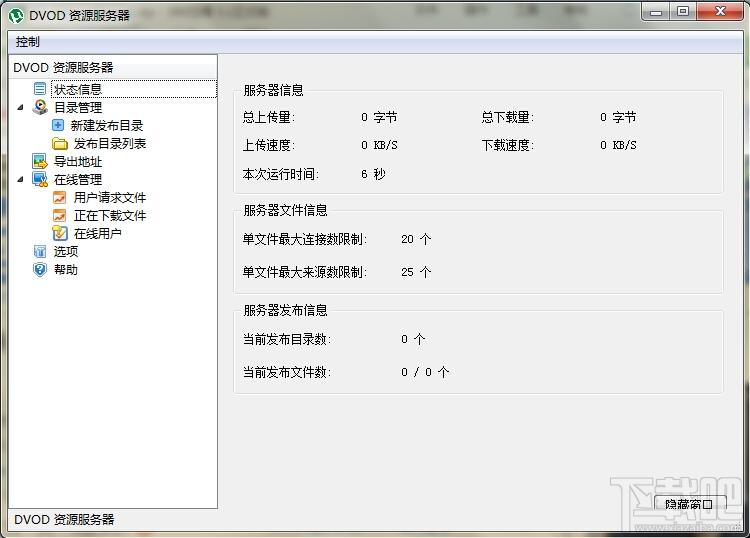Screen dimensions: 750x538
Task: Collapse the 在线管理 tree node
Action: (21, 180)
